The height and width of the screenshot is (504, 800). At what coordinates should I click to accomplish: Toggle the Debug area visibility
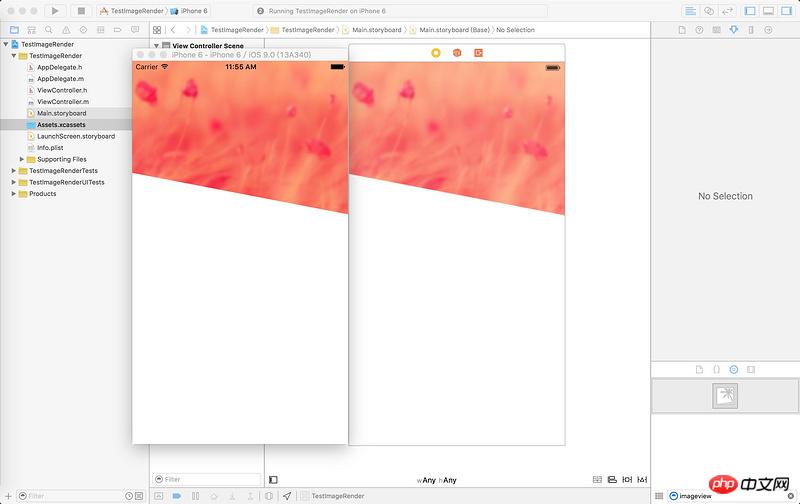point(768,11)
